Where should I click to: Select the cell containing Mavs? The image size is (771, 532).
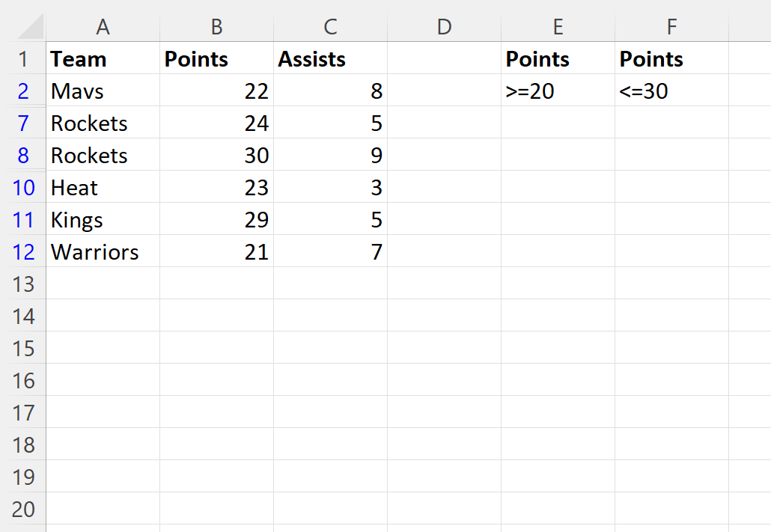(x=103, y=91)
